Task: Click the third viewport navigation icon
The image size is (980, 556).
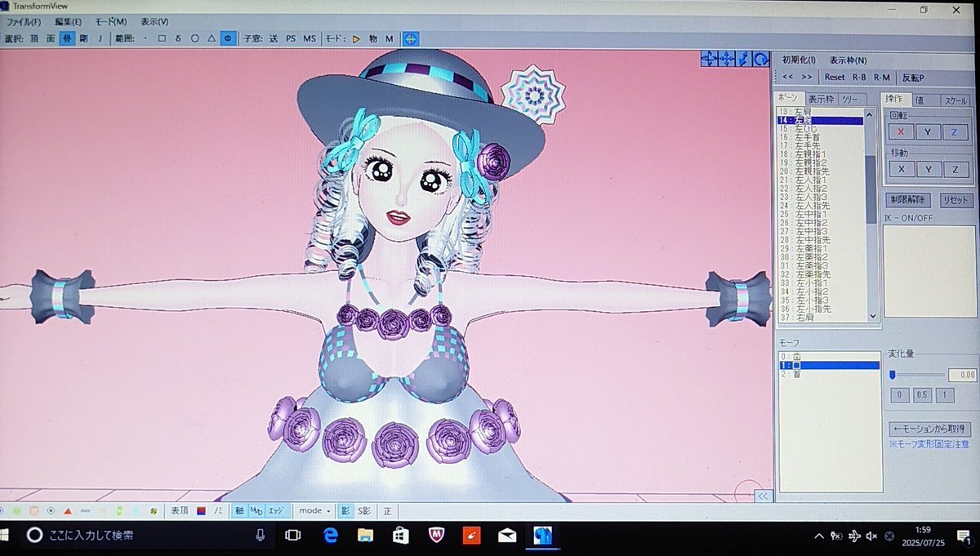Action: [742, 59]
